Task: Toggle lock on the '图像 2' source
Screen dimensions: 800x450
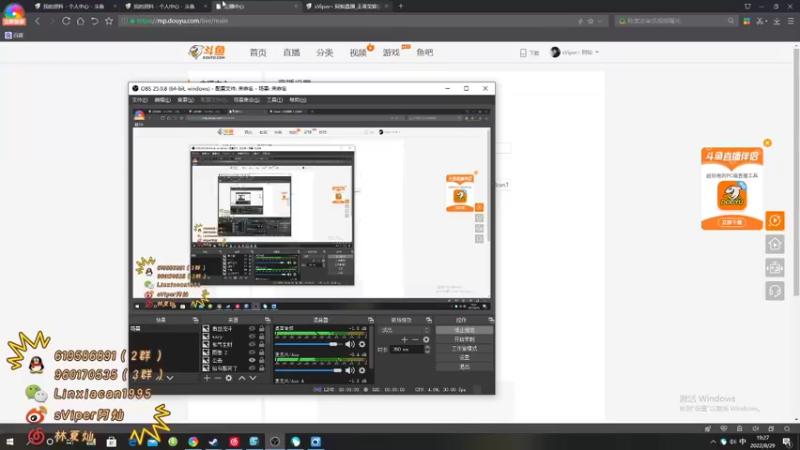Action: click(262, 352)
